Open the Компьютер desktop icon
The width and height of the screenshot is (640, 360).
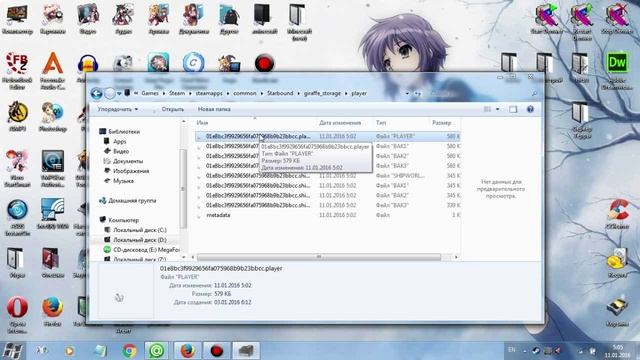point(17,20)
